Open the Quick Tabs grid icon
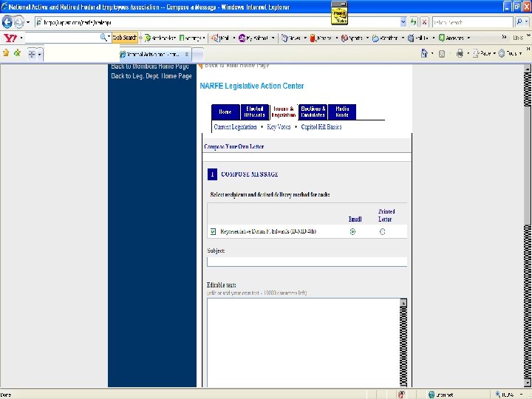The image size is (532, 399). coord(32,54)
